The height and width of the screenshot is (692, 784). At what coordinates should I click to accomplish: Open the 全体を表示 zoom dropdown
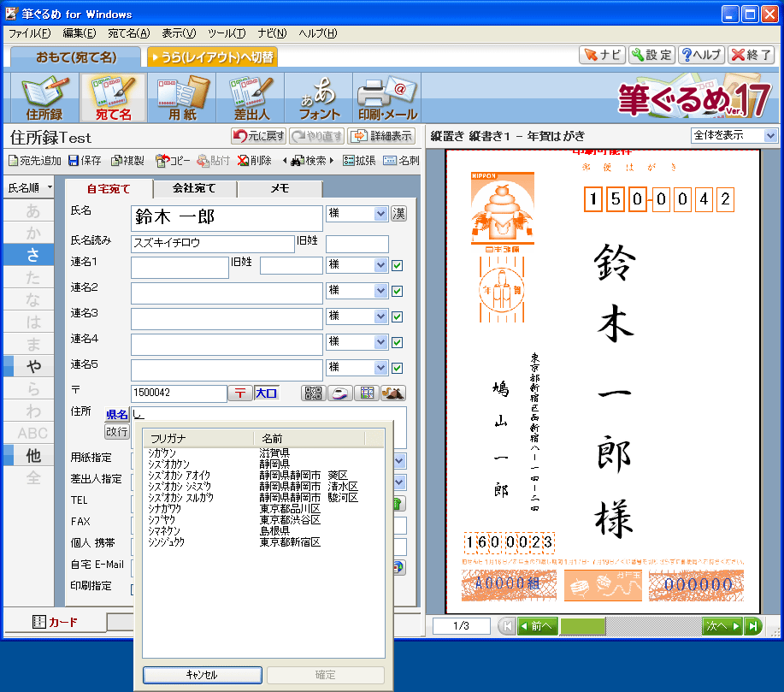[x=770, y=135]
